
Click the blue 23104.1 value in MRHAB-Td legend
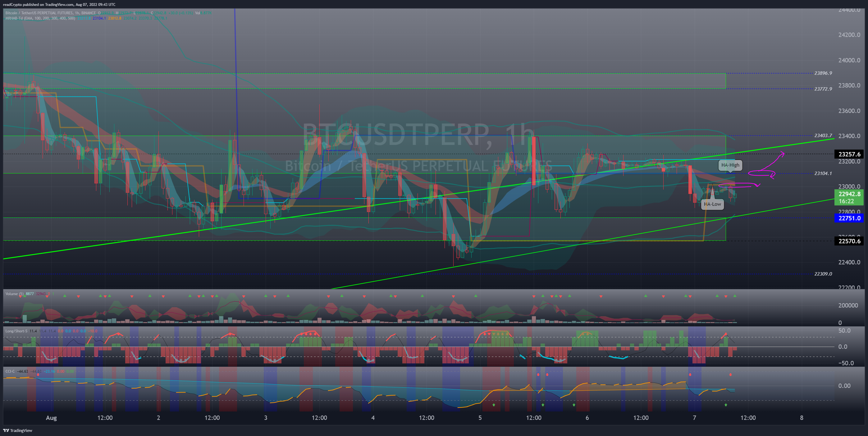pyautogui.click(x=99, y=18)
